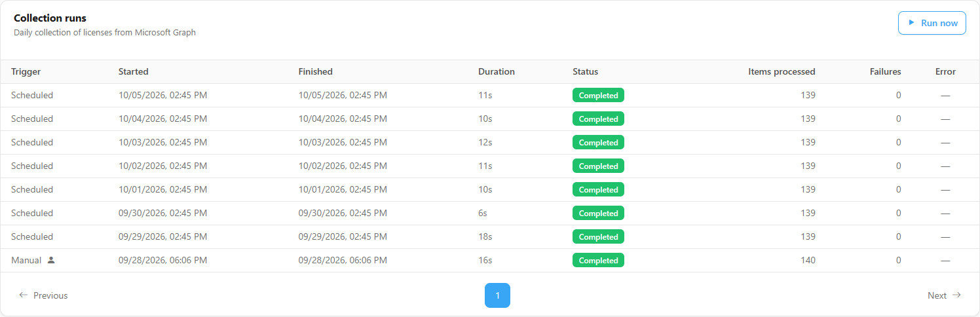Click started time 09/30/2026, 02:45 PM

pyautogui.click(x=162, y=214)
